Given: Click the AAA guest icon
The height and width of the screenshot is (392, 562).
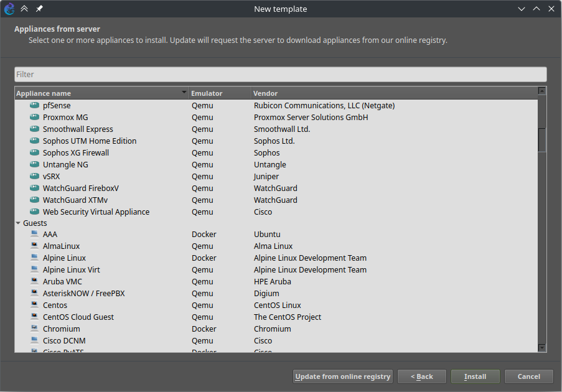Looking at the screenshot, I should point(34,234).
